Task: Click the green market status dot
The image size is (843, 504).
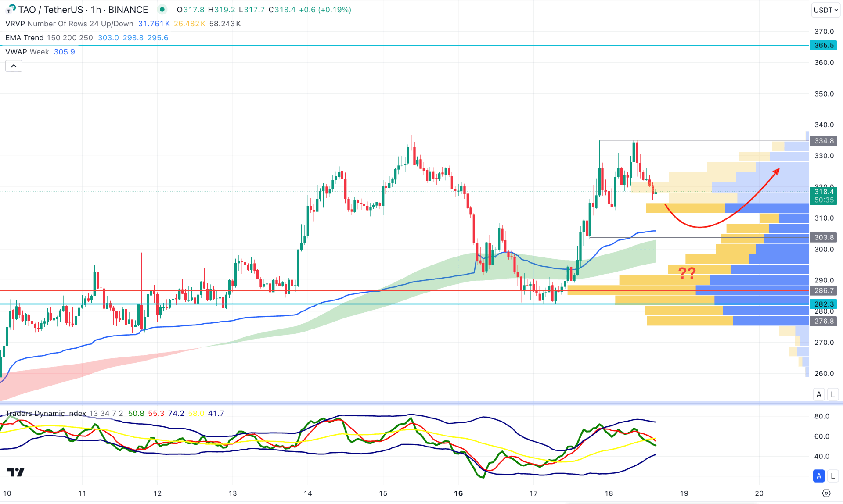Action: pos(162,9)
